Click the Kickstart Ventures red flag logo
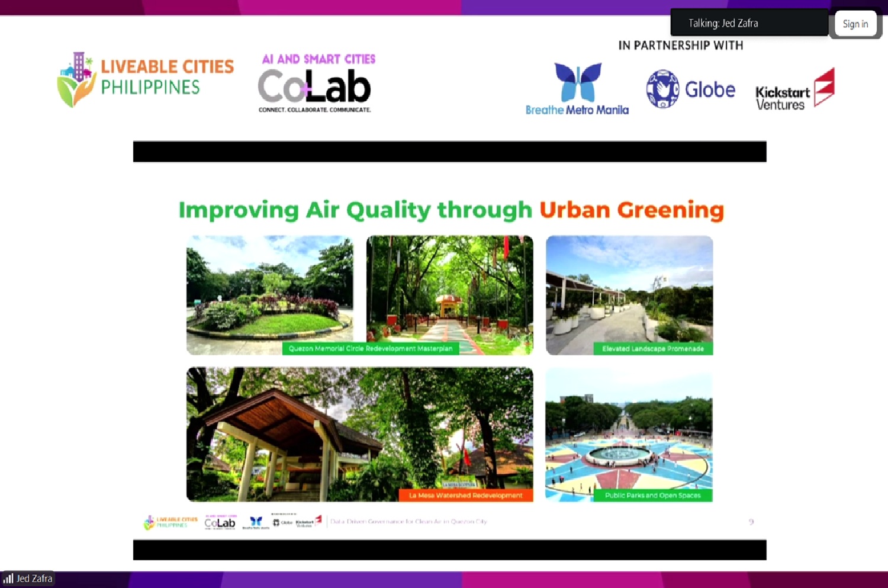888x588 pixels. (x=824, y=86)
